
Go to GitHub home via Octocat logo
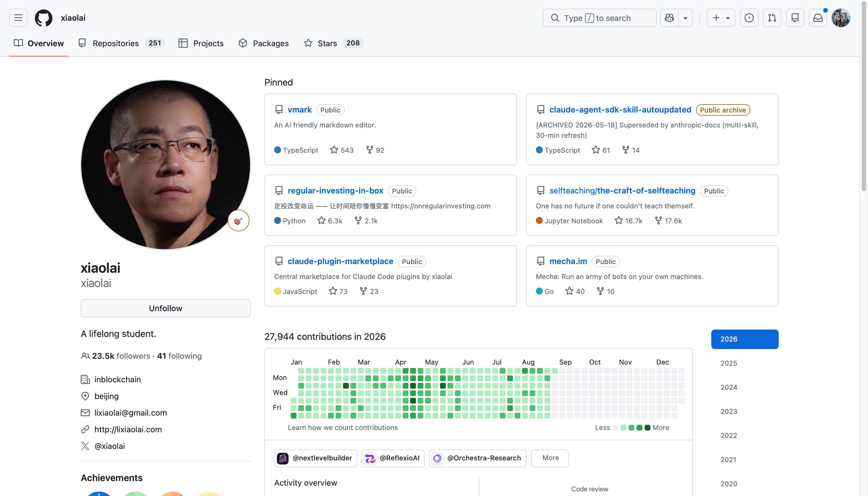tap(44, 18)
